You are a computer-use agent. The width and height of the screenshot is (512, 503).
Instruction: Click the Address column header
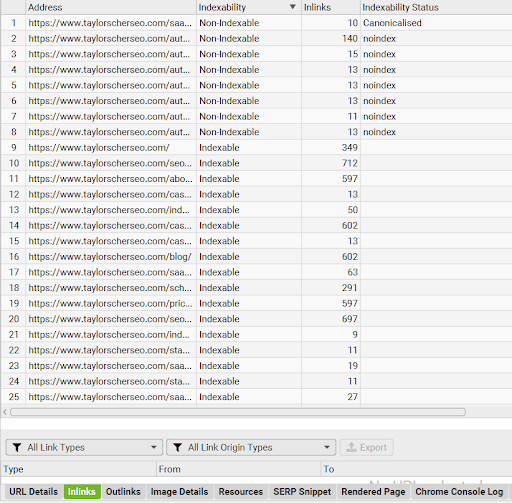(111, 7)
